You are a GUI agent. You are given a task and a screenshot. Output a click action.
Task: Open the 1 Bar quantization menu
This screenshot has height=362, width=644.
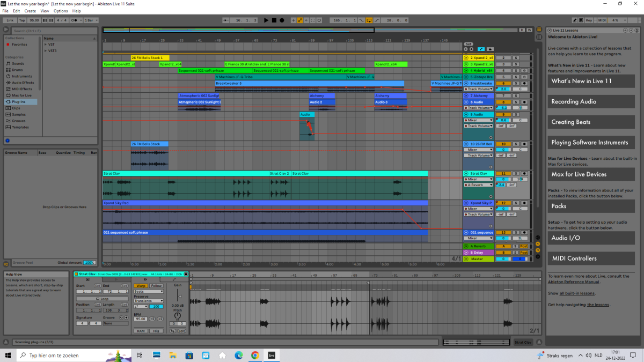[x=91, y=20]
